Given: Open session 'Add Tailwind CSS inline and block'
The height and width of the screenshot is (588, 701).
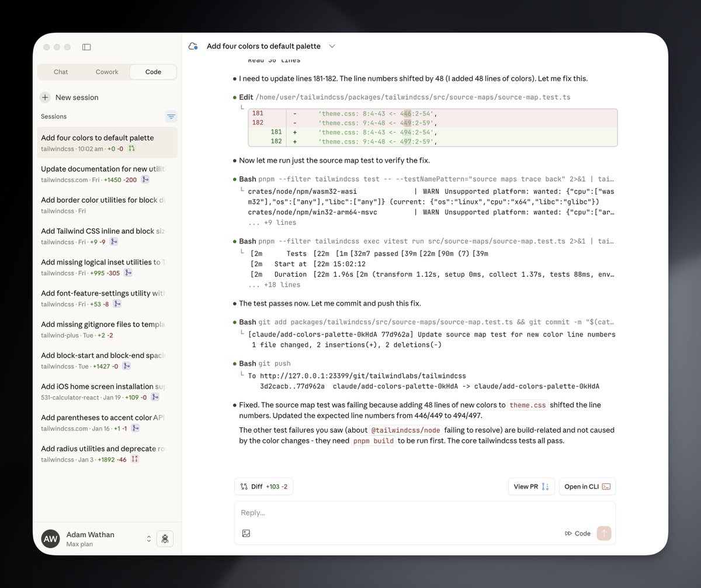Looking at the screenshot, I should click(x=107, y=236).
